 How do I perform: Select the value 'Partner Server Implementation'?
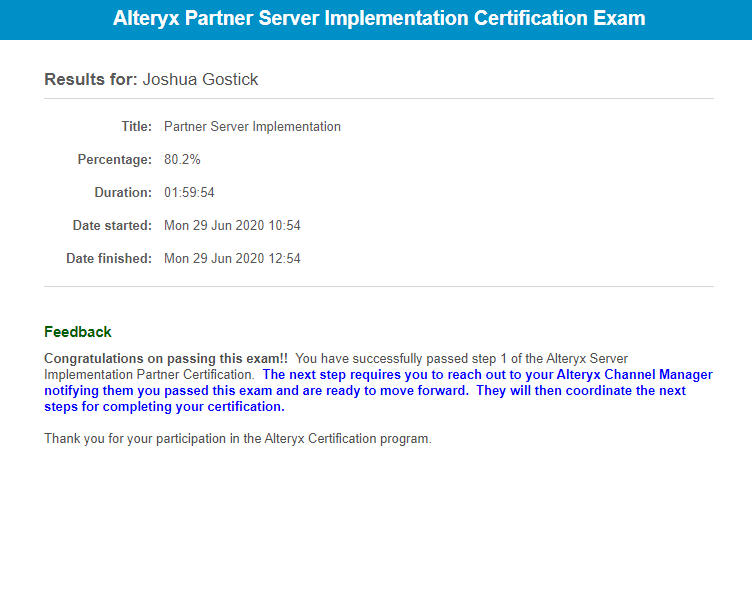coord(252,127)
